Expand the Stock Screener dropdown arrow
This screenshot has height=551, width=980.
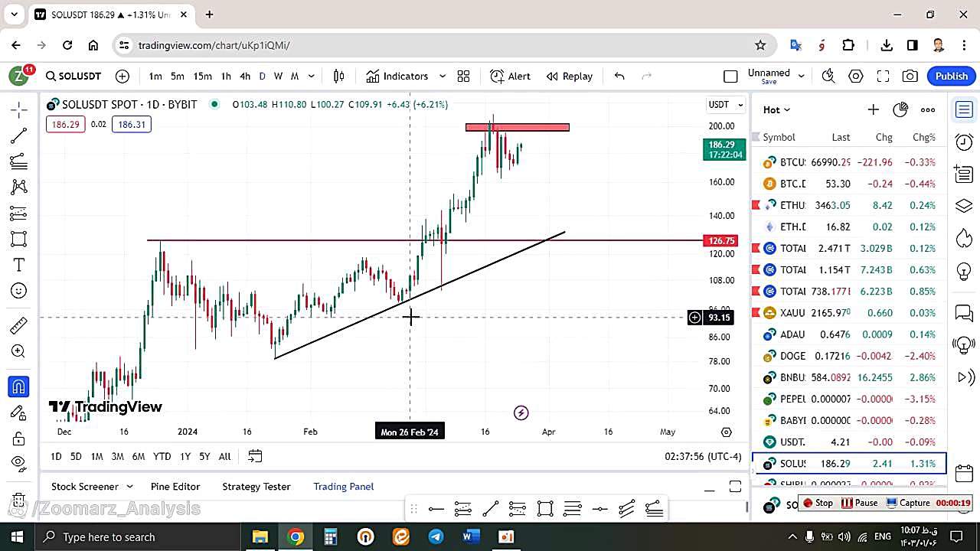coord(129,486)
